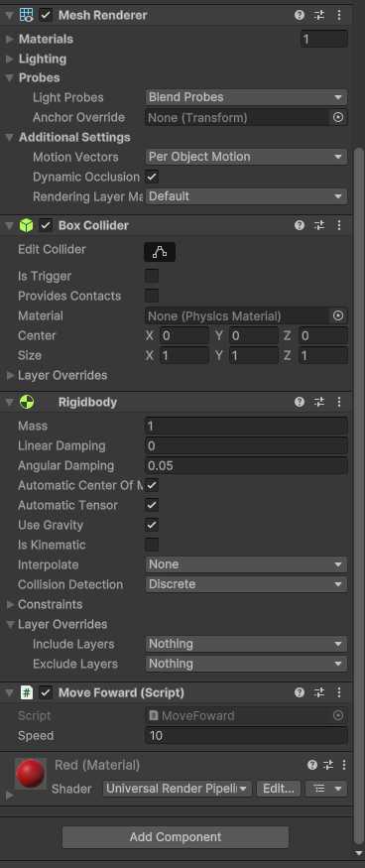Open Box Collider three-dot context menu
Viewport: 365px width, 868px height.
[x=339, y=225]
